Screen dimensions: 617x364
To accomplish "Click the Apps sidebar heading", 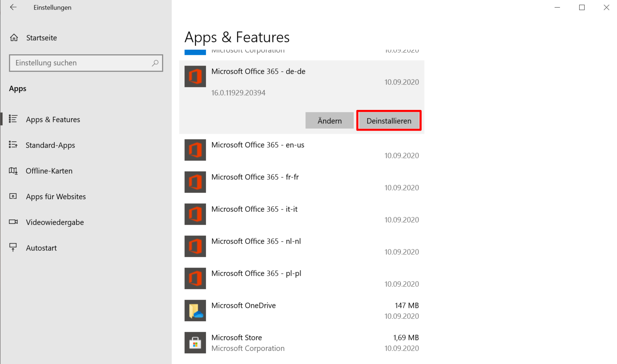I will click(x=18, y=89).
